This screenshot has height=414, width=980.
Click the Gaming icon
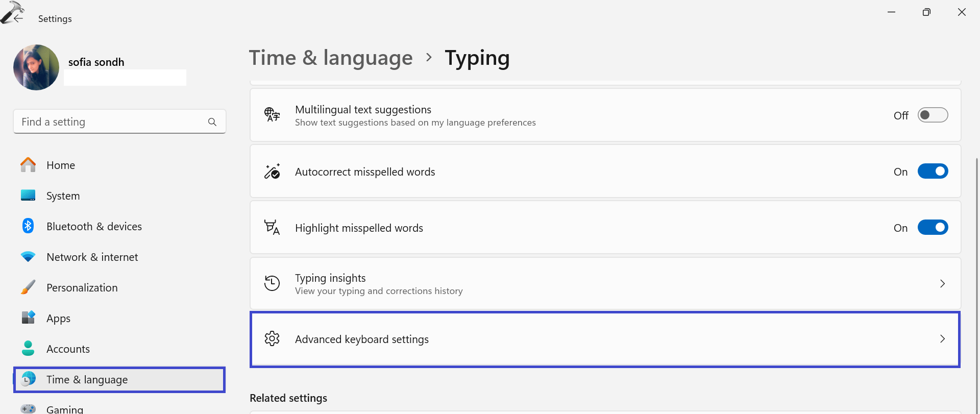28,408
